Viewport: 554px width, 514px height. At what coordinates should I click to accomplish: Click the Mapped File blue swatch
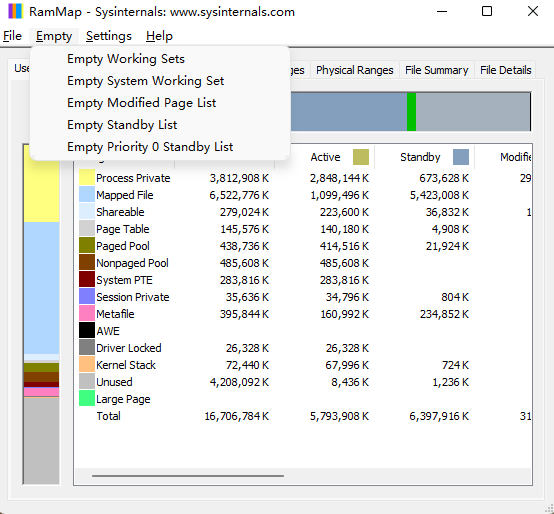[x=87, y=195]
